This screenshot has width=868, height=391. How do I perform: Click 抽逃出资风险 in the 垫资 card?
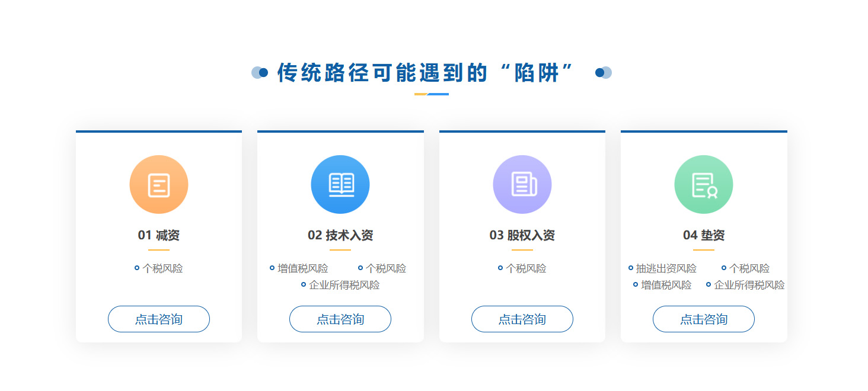[666, 268]
